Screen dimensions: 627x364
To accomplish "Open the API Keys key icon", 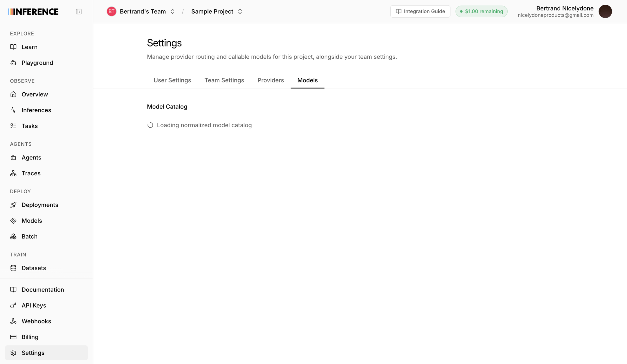I will [13, 305].
